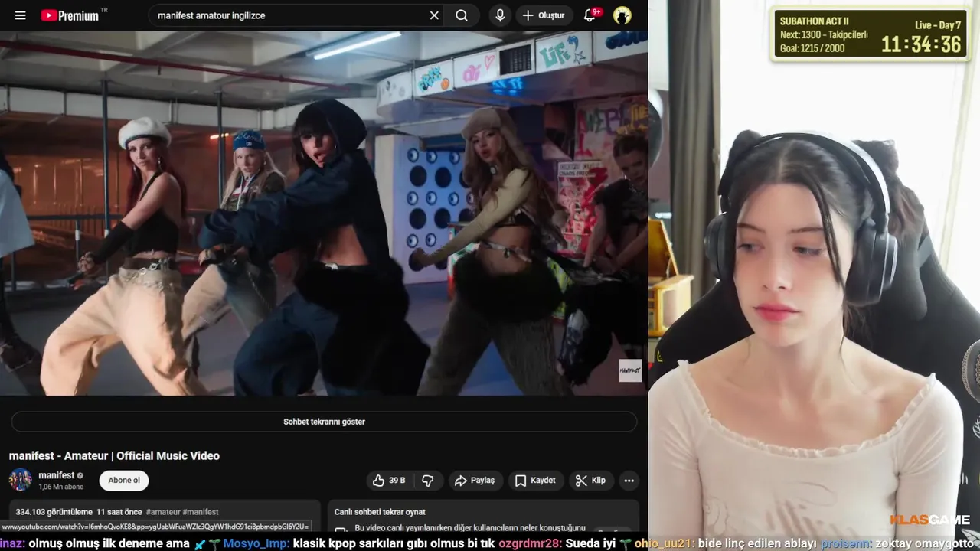Click the search magnifier button

(462, 15)
